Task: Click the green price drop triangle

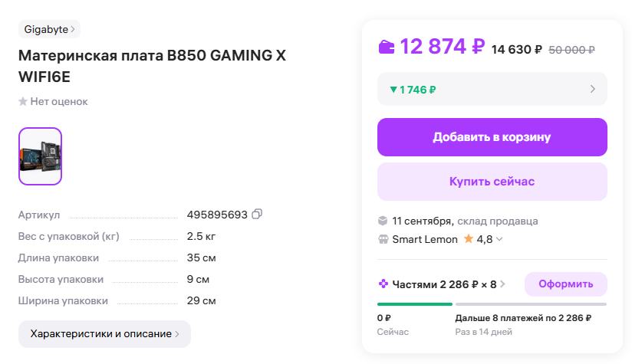Action: 393,90
